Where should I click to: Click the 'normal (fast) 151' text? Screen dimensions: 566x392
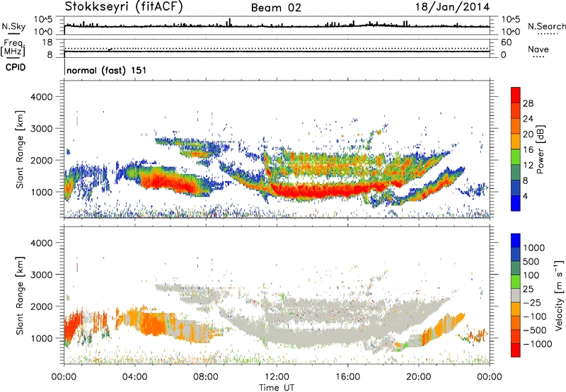tap(107, 70)
